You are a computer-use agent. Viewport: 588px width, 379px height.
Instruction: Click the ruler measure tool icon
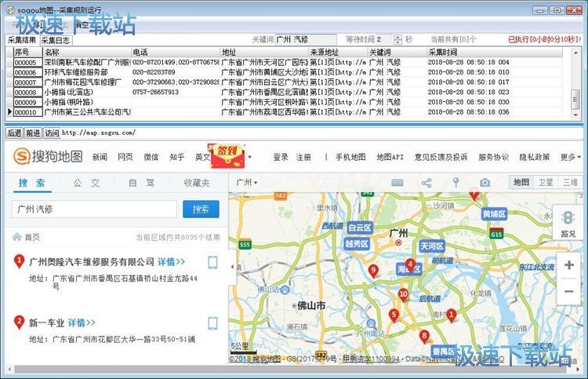pos(397,182)
